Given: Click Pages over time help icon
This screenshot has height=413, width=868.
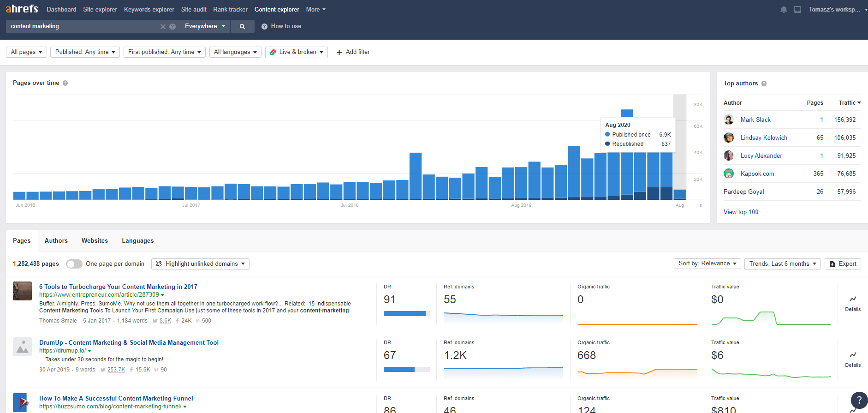Looking at the screenshot, I should [x=65, y=83].
